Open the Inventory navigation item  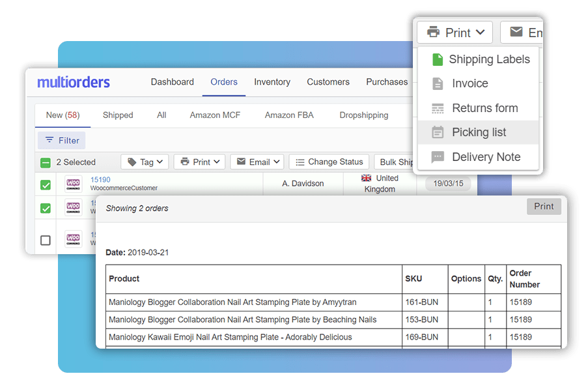(x=272, y=82)
